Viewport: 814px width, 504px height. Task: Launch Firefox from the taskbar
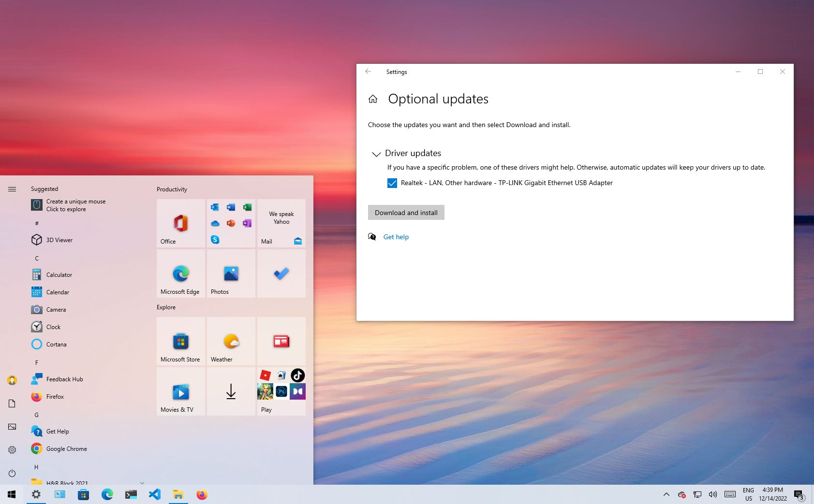coord(202,494)
